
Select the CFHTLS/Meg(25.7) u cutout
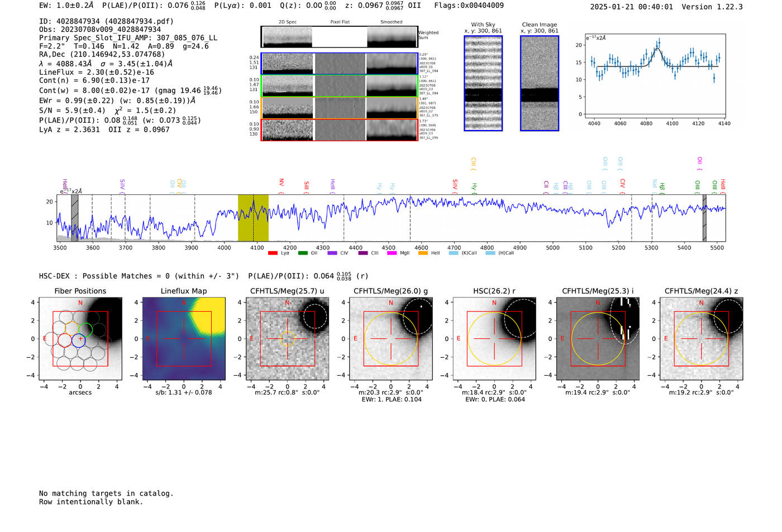(288, 339)
